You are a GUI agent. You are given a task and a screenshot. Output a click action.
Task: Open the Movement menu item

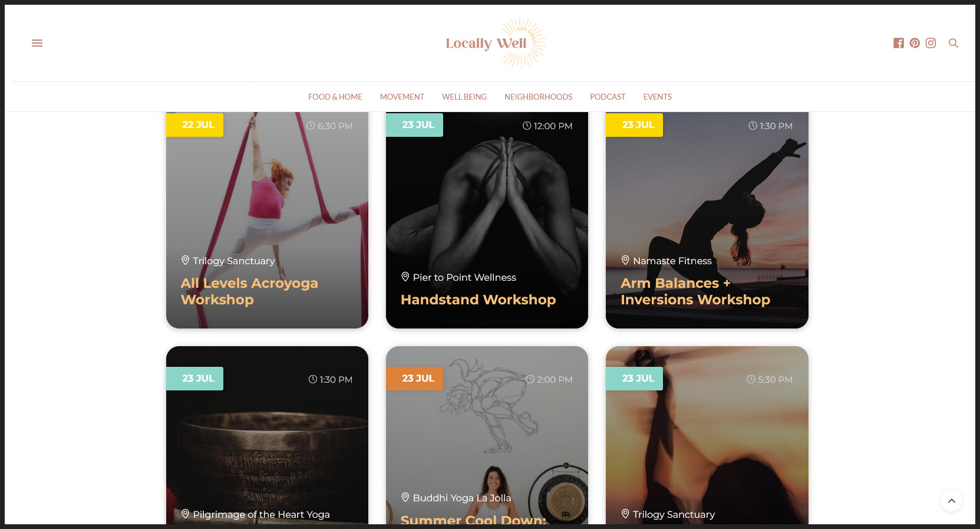tap(402, 97)
